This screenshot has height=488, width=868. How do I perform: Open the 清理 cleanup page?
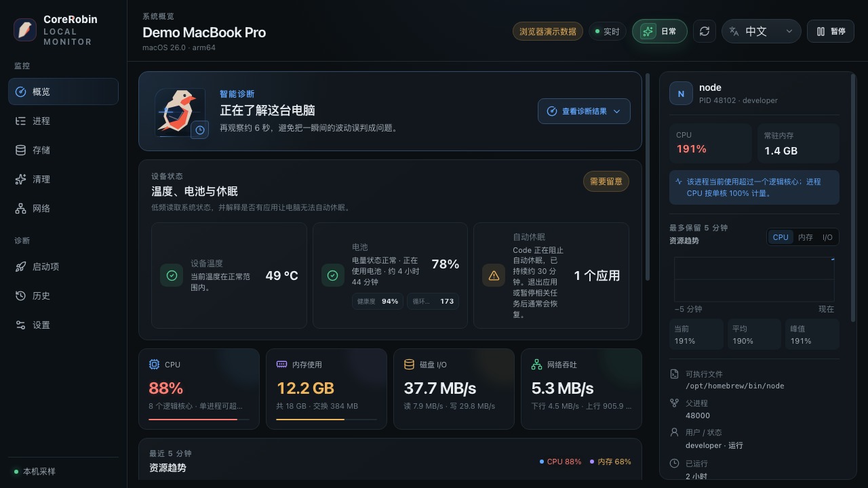click(x=63, y=179)
